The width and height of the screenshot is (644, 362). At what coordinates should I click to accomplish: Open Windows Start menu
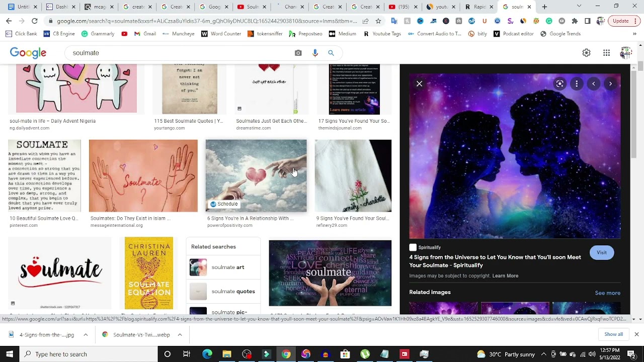[x=10, y=354]
